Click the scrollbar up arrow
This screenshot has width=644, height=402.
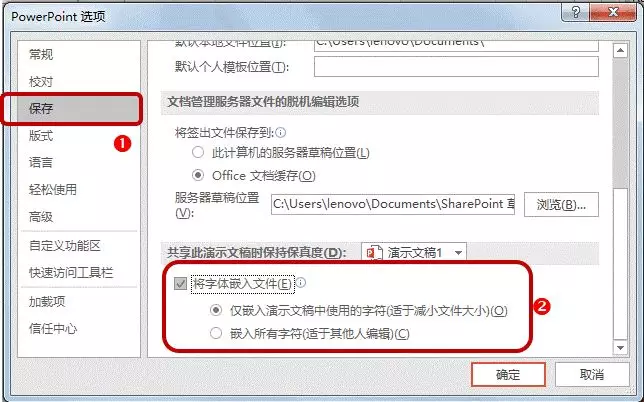[620, 51]
